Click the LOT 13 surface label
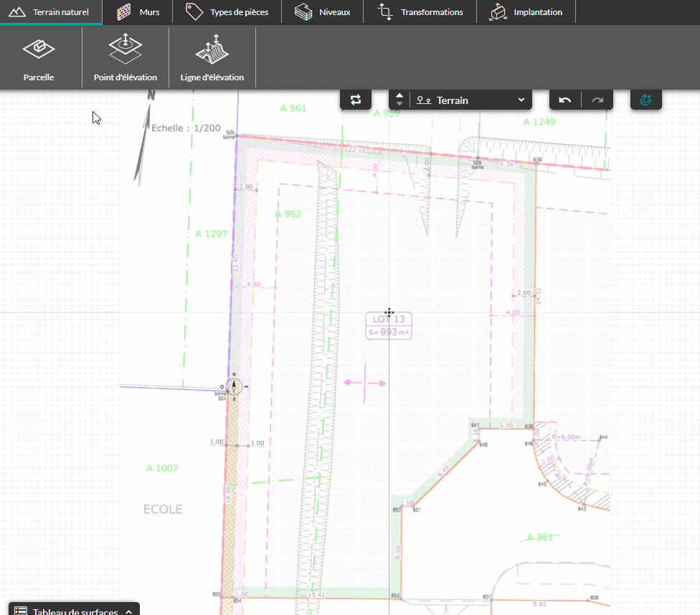Viewport: 700px width, 615px height. pyautogui.click(x=389, y=325)
